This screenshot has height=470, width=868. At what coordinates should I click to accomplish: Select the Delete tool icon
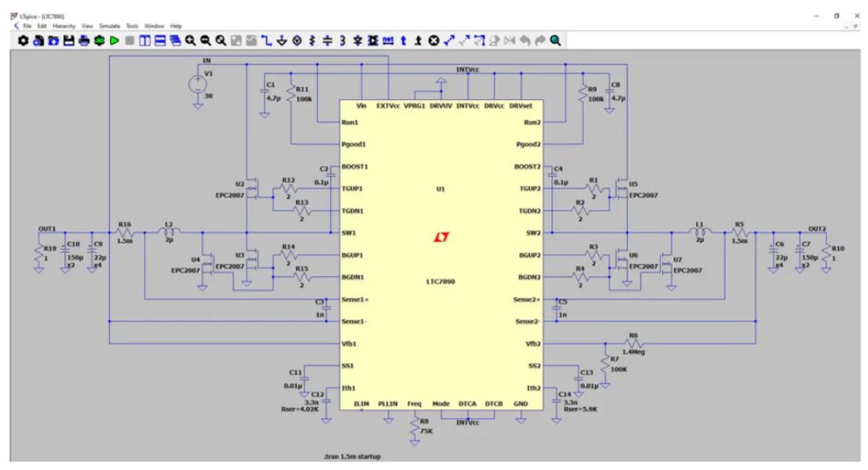[x=436, y=42]
